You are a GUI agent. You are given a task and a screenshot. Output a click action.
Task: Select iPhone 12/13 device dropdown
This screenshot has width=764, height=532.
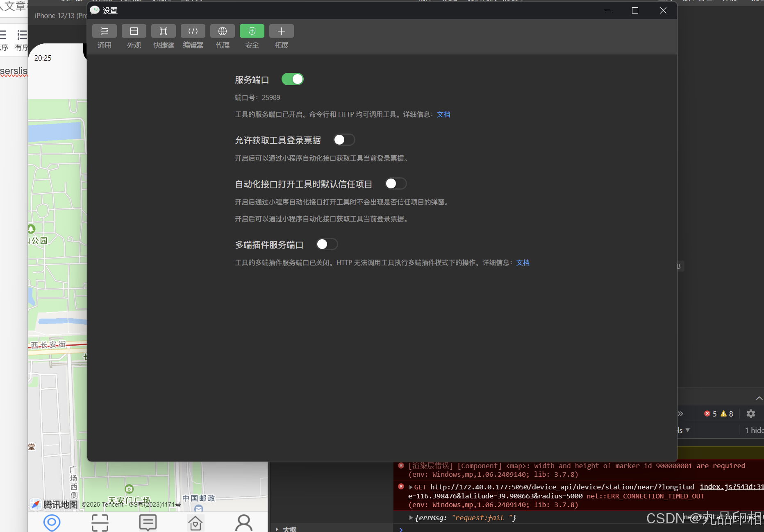click(x=61, y=16)
